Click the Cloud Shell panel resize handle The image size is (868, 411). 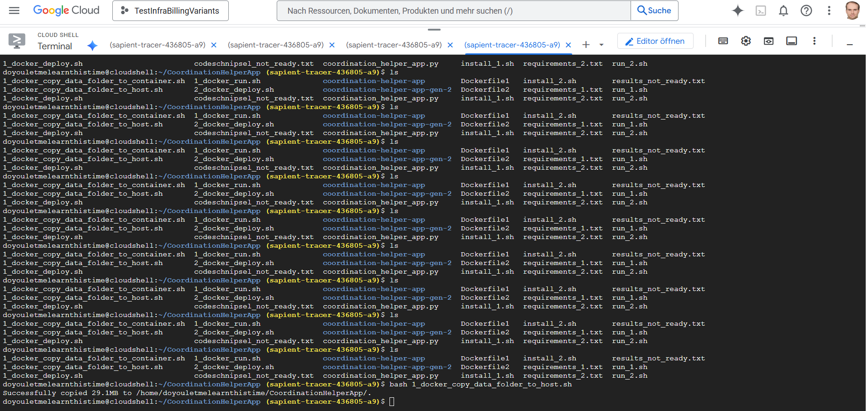(x=434, y=30)
